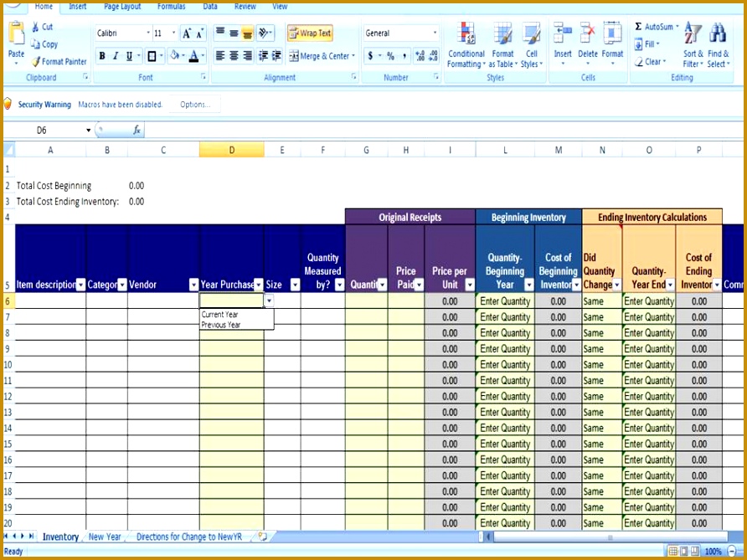Switch to the Formulas ribbon tab

pos(171,7)
